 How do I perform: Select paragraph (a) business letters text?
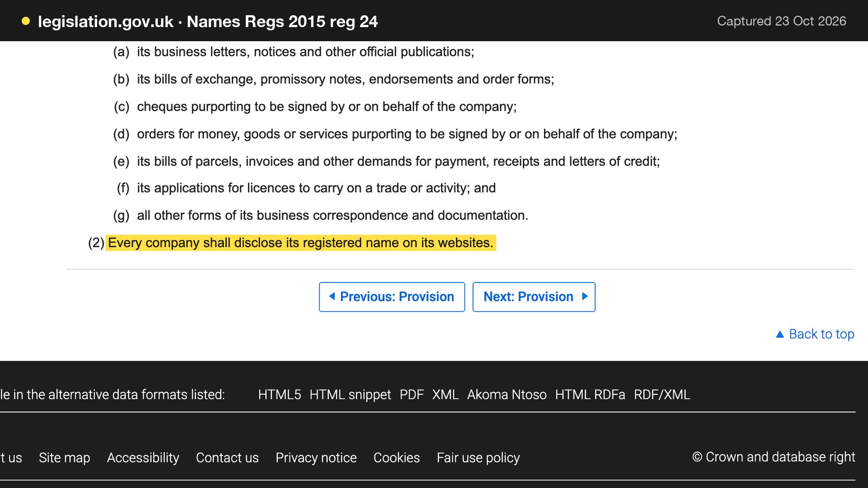[305, 52]
